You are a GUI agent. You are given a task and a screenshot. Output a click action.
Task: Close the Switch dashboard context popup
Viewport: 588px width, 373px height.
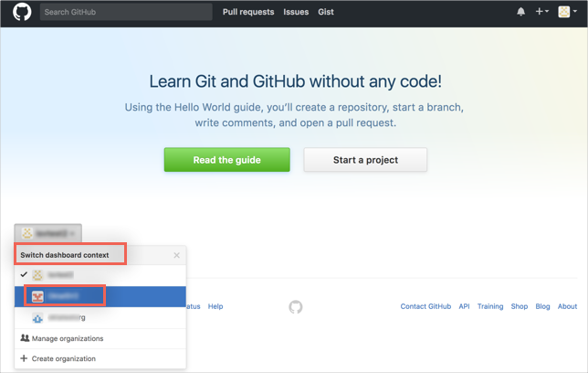coord(177,255)
